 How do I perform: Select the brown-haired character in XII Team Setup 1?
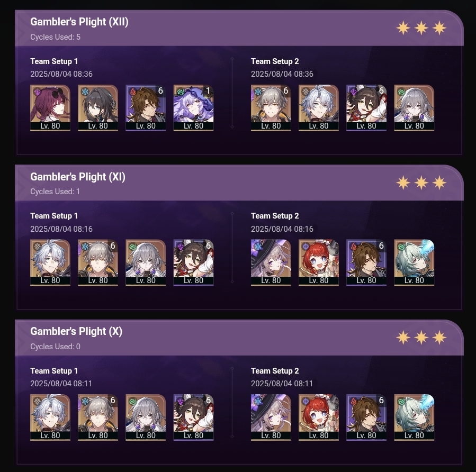[146, 108]
